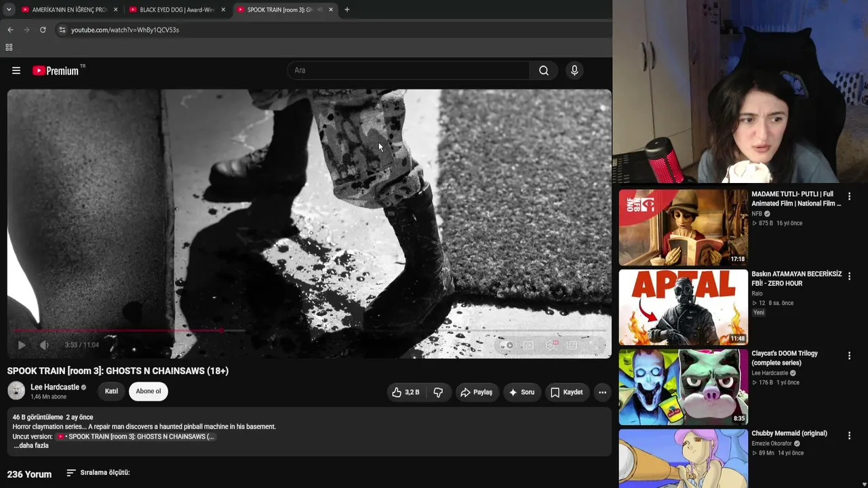Open options for Claycat's DOOM Trilogy
The width and height of the screenshot is (868, 488).
[849, 356]
